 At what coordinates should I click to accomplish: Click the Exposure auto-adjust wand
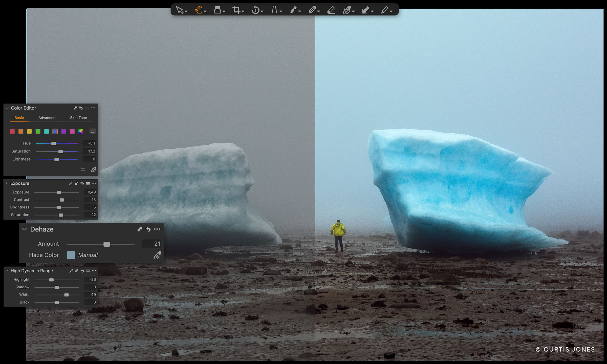pyautogui.click(x=71, y=183)
